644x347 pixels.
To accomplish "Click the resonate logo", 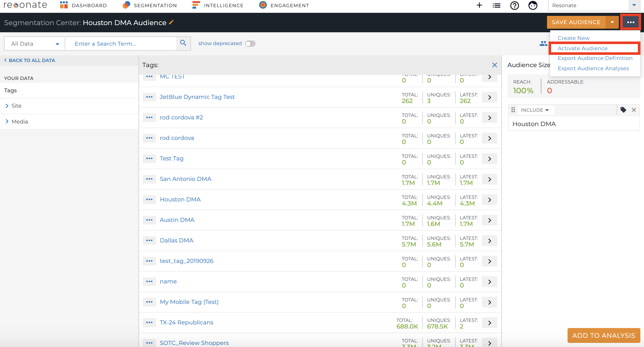I will [25, 5].
